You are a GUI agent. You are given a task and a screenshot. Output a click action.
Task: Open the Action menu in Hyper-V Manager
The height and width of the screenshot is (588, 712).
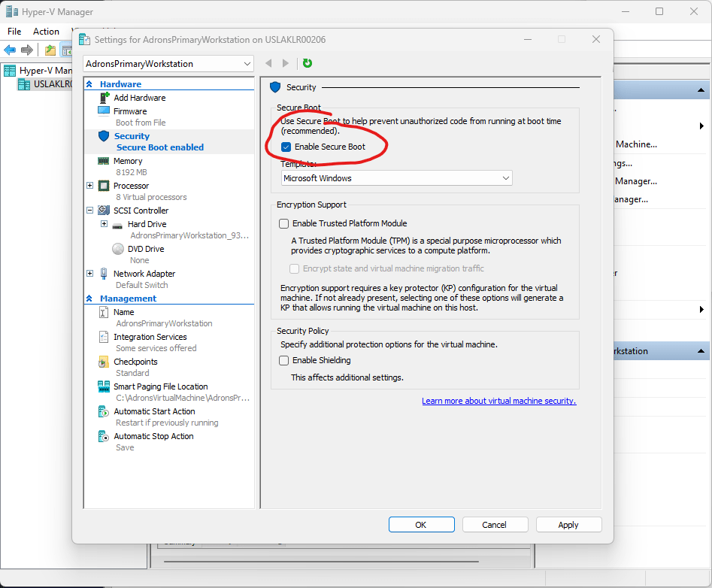(x=46, y=32)
